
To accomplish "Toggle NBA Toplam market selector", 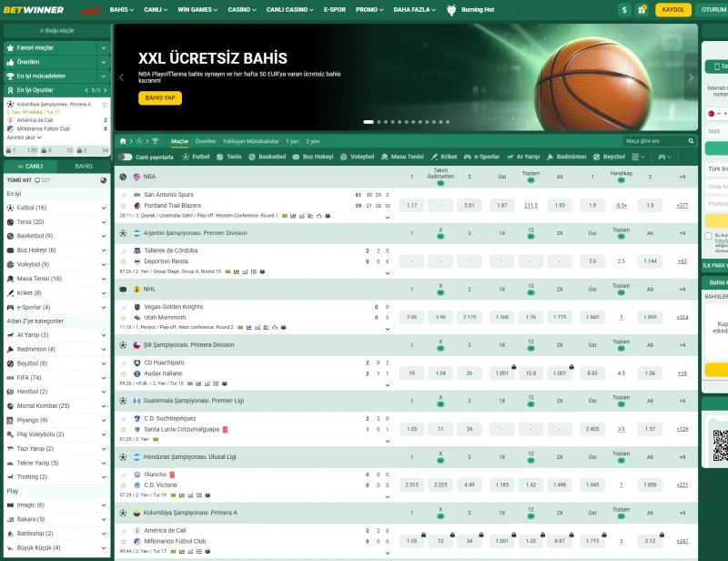I will (x=531, y=180).
